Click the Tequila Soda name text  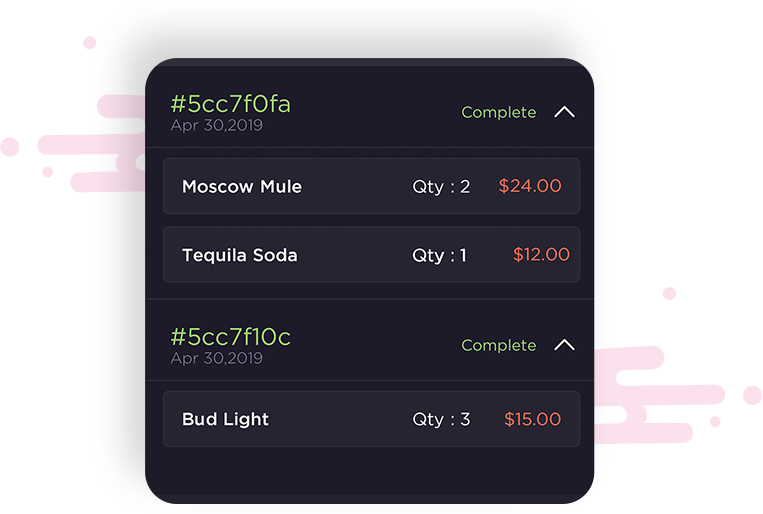[x=239, y=255]
